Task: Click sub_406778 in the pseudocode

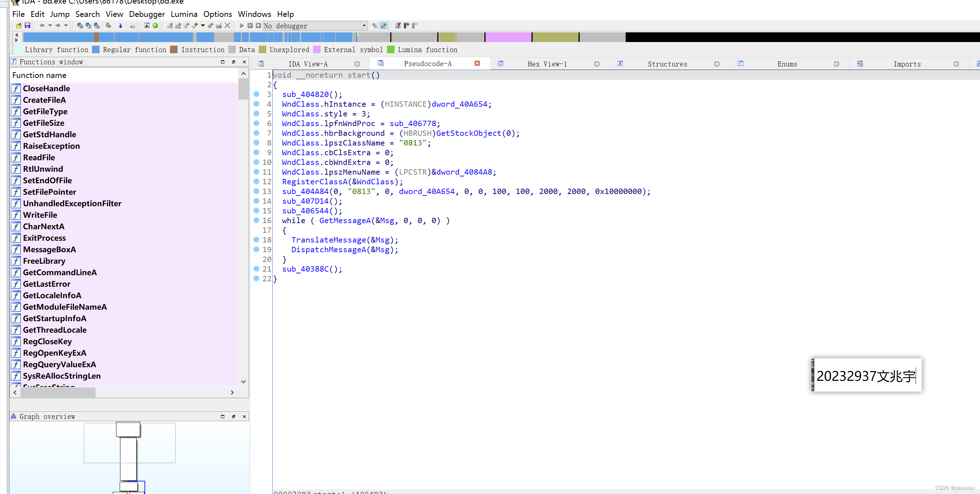Action: coord(414,124)
